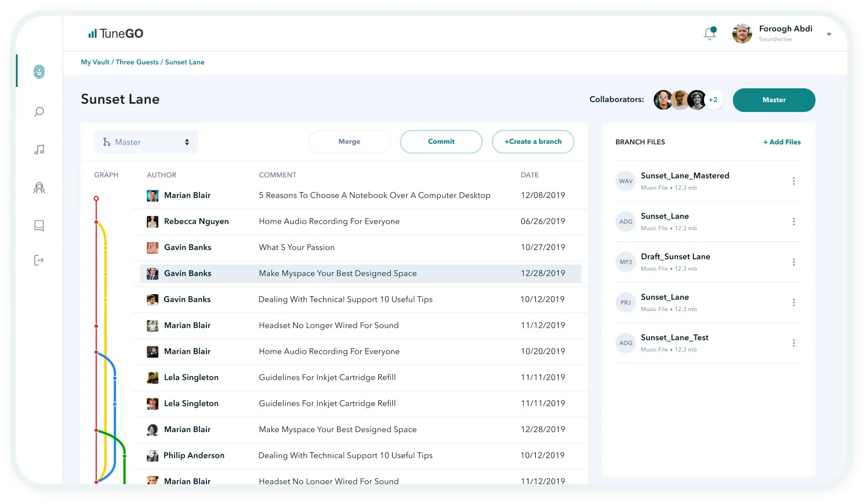Image resolution: width=867 pixels, height=504 pixels.
Task: Go to My Vault breadcrumb
Action: [x=95, y=62]
